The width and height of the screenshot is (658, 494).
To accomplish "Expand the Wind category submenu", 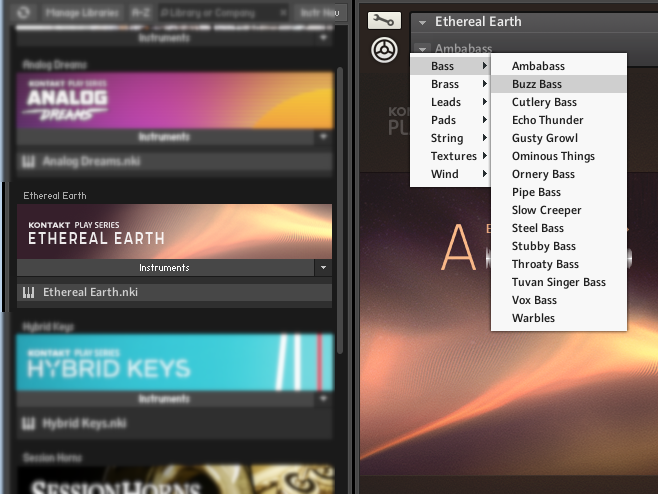I will pyautogui.click(x=450, y=174).
